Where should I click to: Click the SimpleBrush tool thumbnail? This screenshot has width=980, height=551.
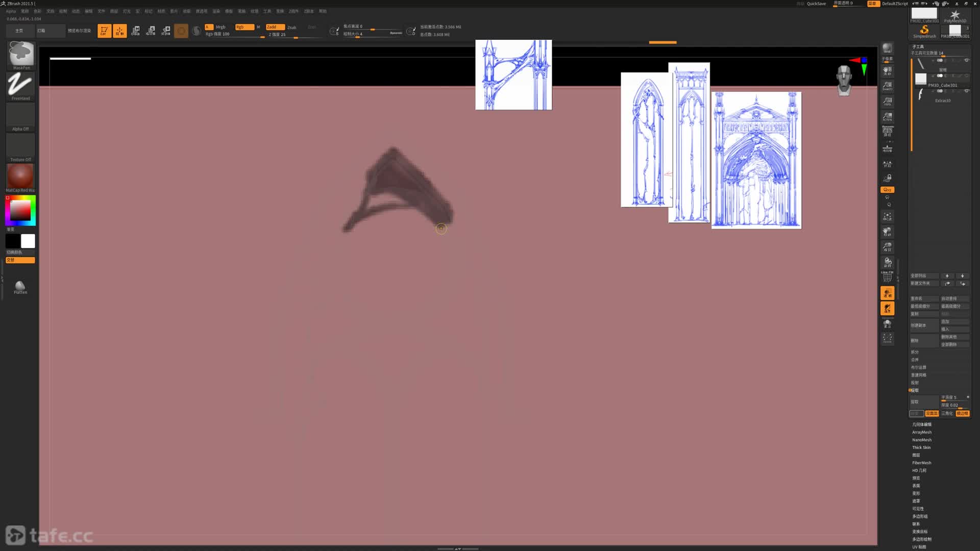click(x=924, y=31)
